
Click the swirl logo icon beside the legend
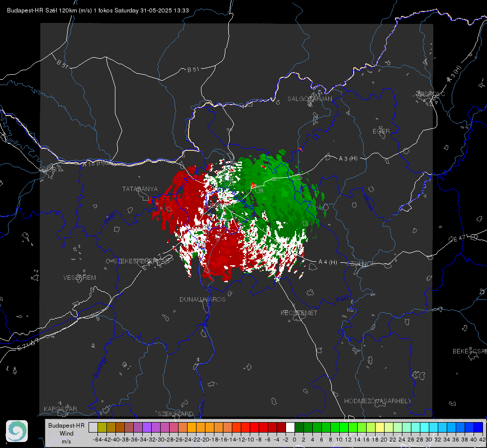click(x=17, y=431)
